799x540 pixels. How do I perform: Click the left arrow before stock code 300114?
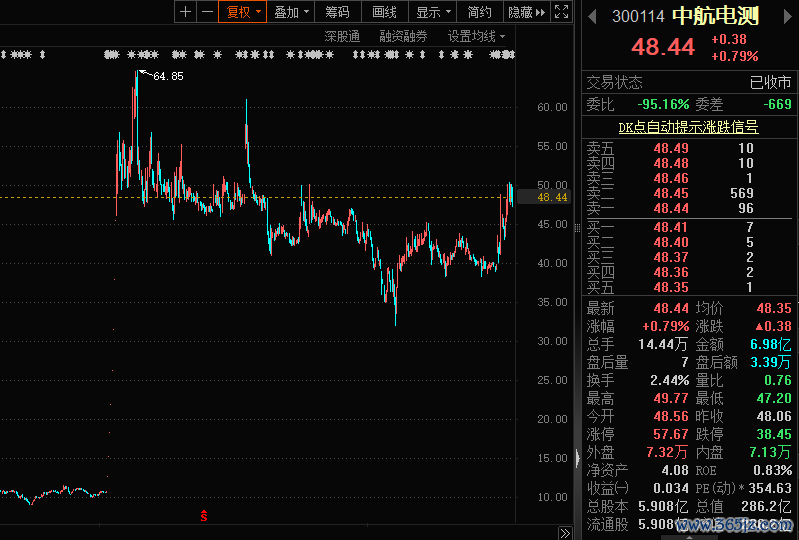click(593, 17)
